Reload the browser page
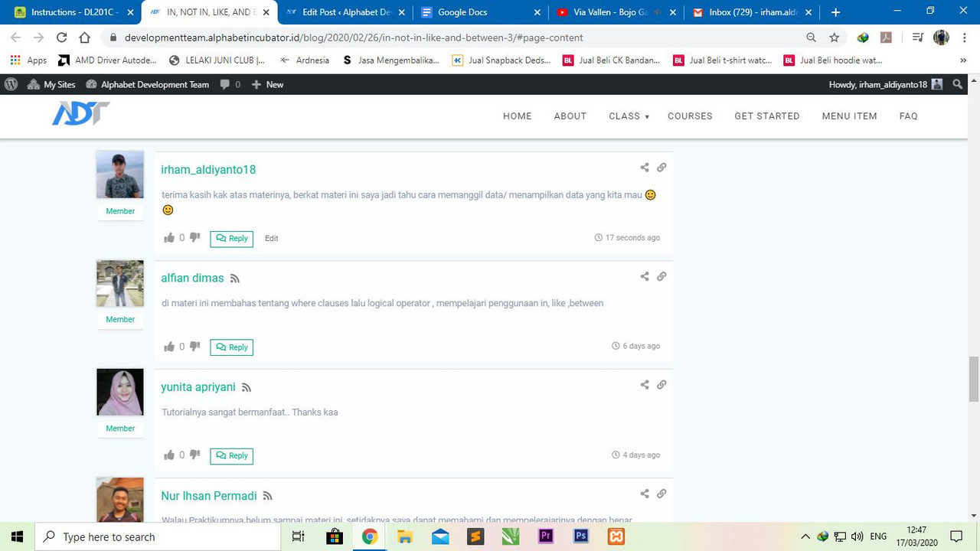 click(x=62, y=37)
